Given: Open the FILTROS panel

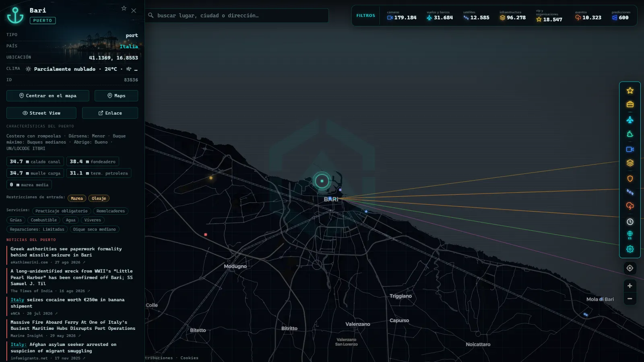Looking at the screenshot, I should pos(365,16).
